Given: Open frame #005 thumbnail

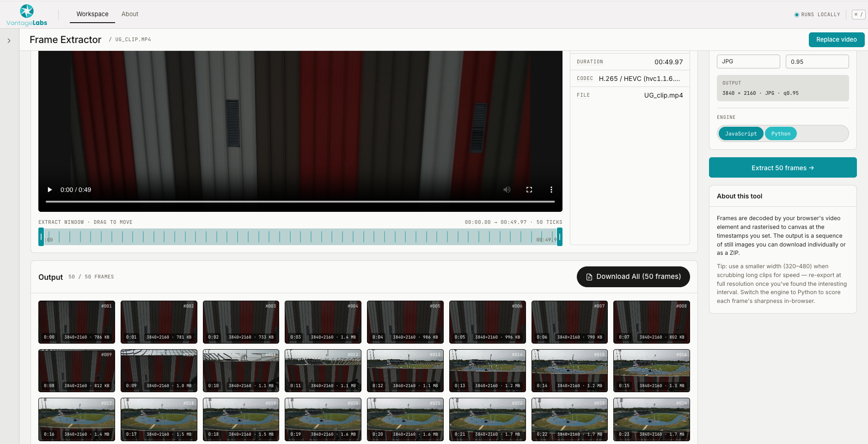Looking at the screenshot, I should click(405, 322).
